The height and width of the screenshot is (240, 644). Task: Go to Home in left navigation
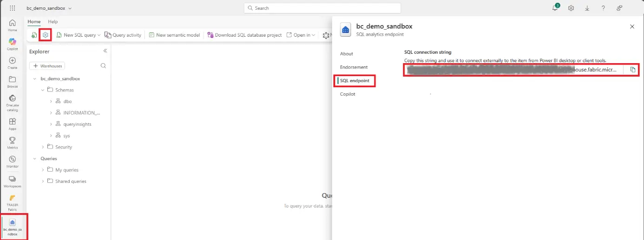tap(13, 25)
